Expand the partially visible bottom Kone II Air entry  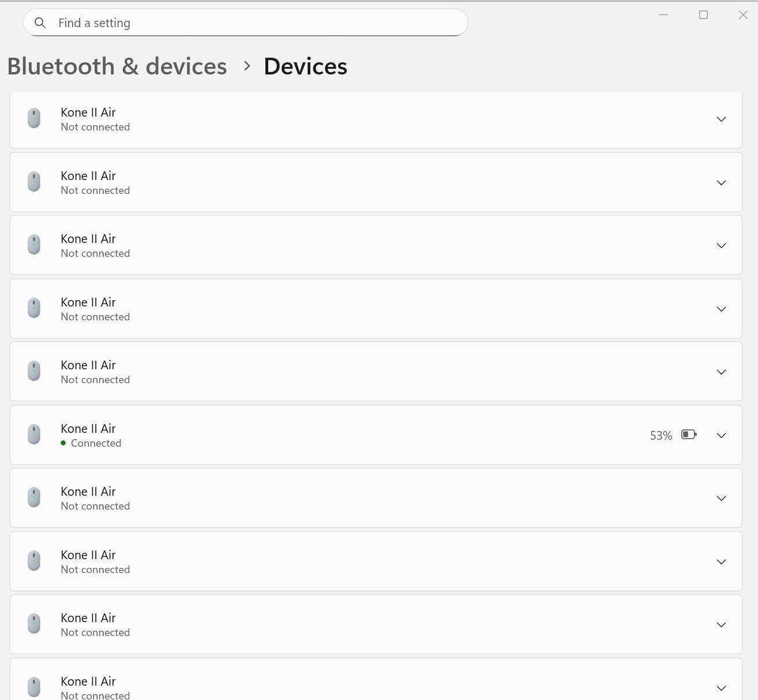[721, 688]
